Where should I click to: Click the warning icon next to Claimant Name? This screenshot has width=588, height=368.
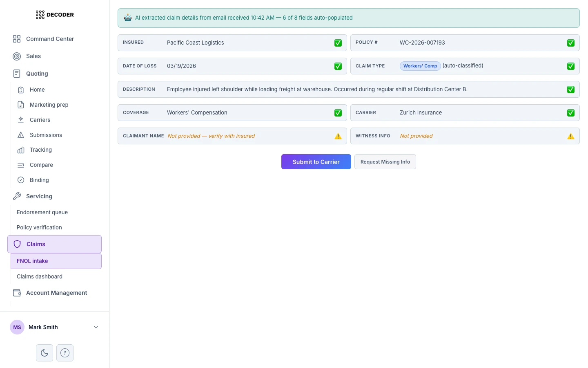point(338,136)
